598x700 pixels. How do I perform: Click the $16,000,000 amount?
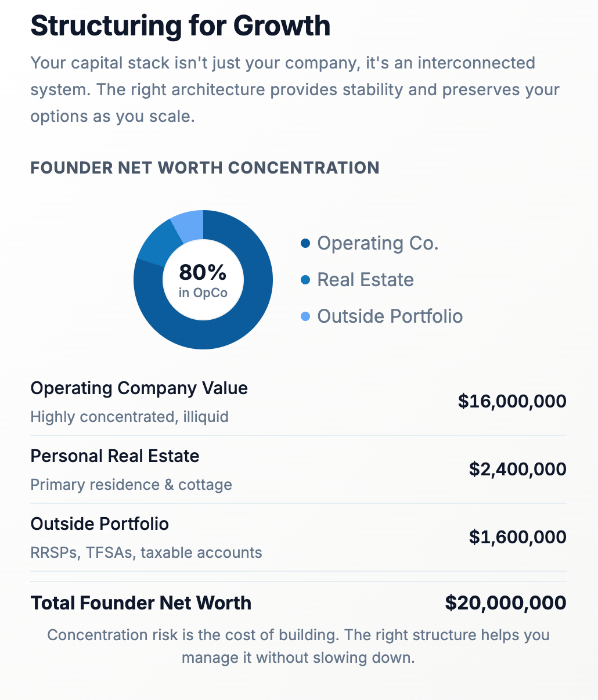coord(512,401)
